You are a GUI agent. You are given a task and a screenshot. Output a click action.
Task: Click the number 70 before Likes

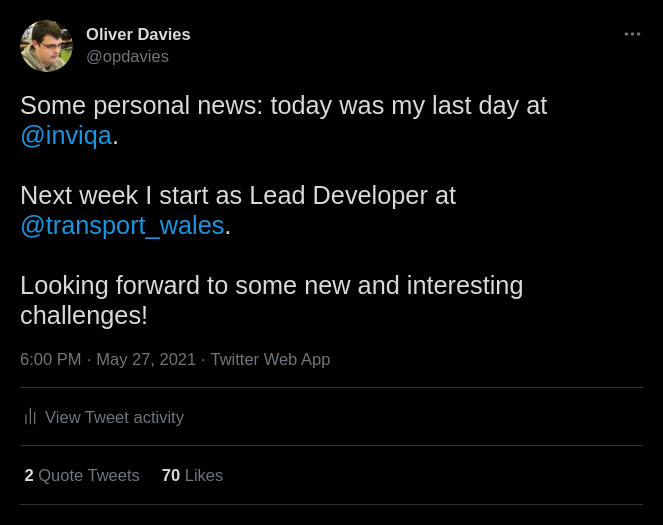coord(171,475)
